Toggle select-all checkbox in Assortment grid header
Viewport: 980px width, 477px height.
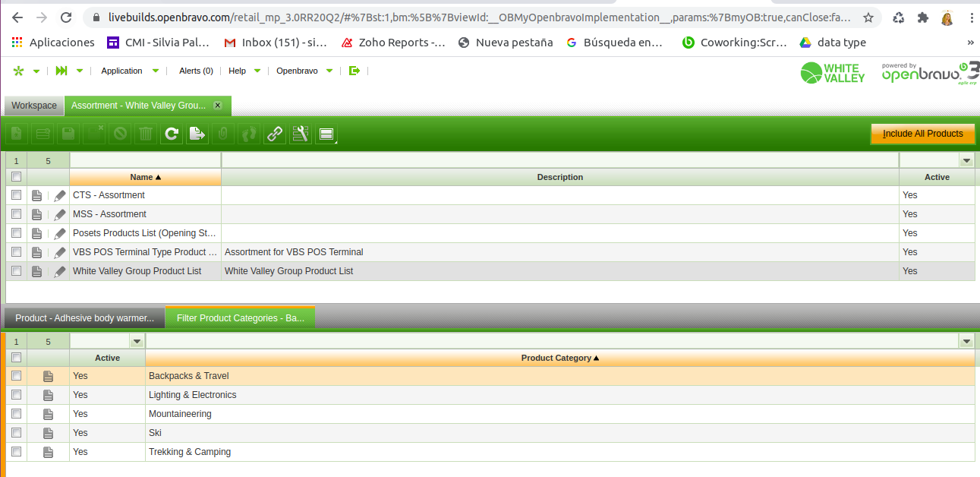16,177
